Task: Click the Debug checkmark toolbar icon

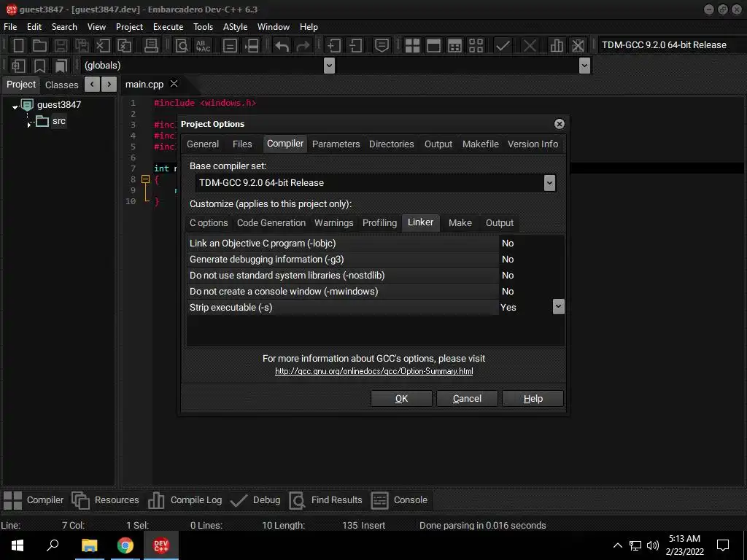Action: coord(503,46)
